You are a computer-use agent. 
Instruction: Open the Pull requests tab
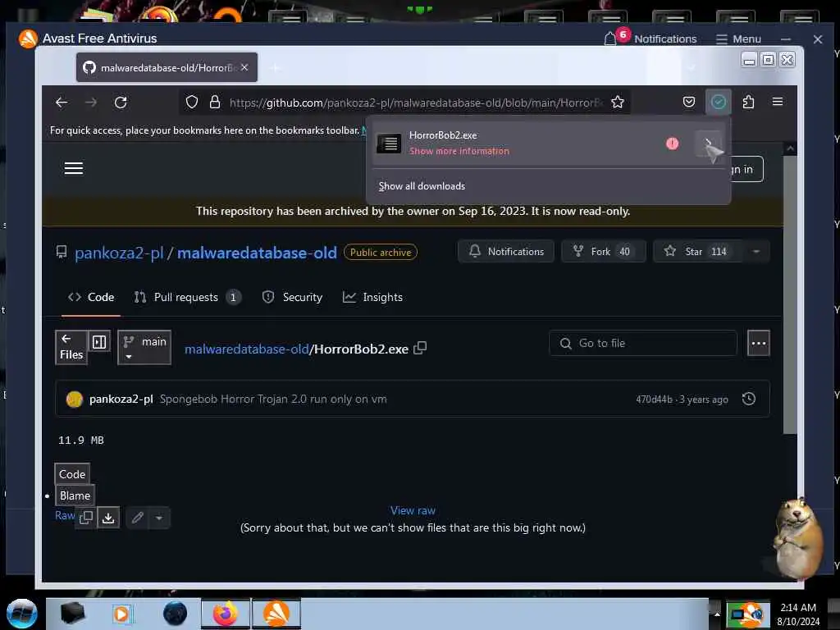pos(188,297)
